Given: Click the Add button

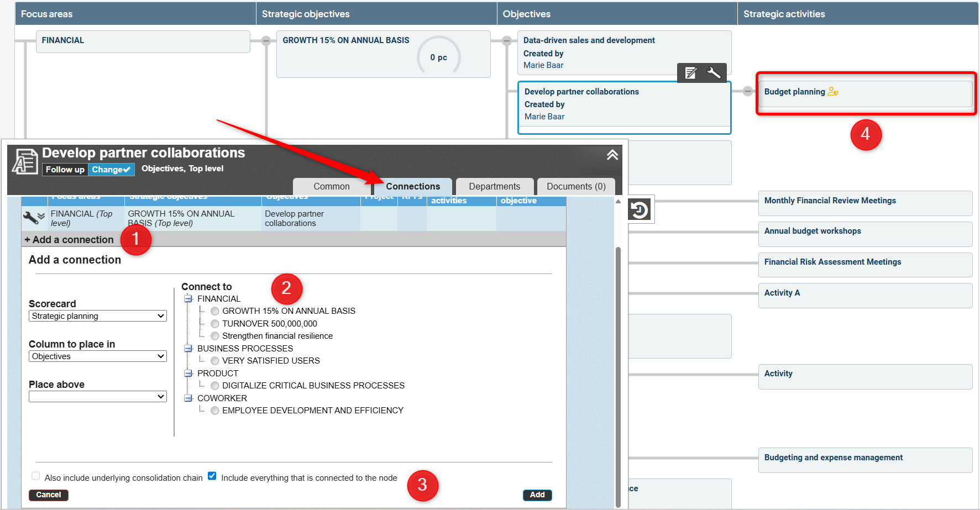Looking at the screenshot, I should tap(537, 495).
